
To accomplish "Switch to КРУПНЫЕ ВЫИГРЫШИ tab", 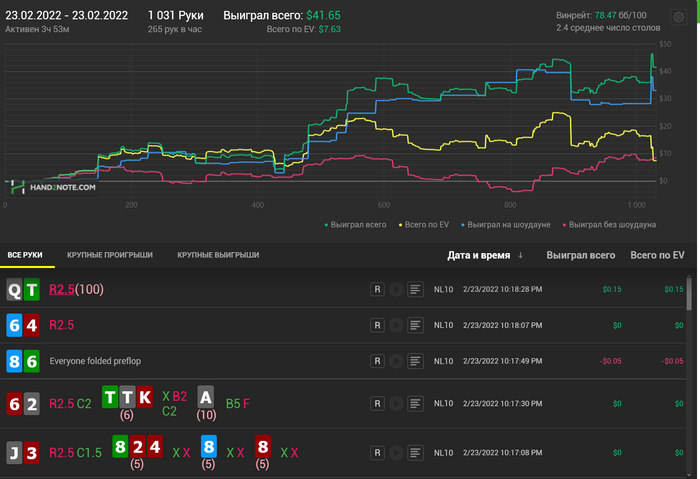I will tap(218, 255).
